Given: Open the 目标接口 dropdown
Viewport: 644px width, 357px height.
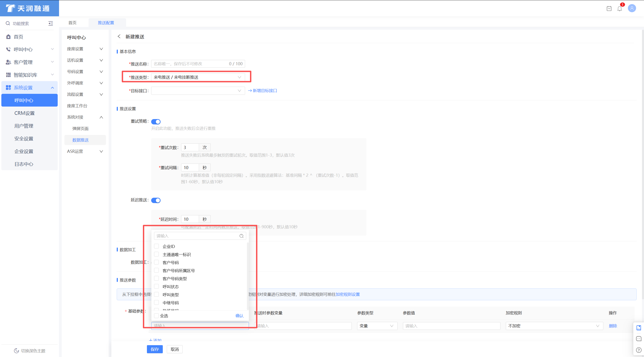Looking at the screenshot, I should (198, 91).
